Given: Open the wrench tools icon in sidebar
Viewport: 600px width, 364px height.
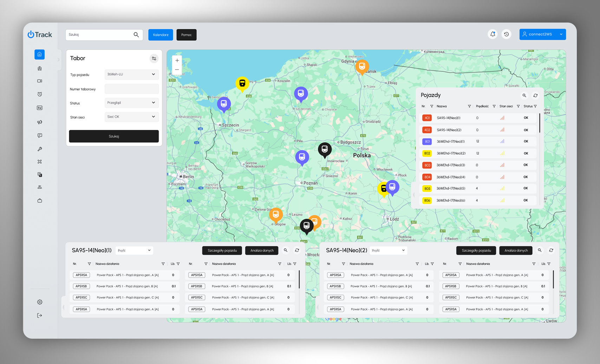Looking at the screenshot, I should pos(40,149).
